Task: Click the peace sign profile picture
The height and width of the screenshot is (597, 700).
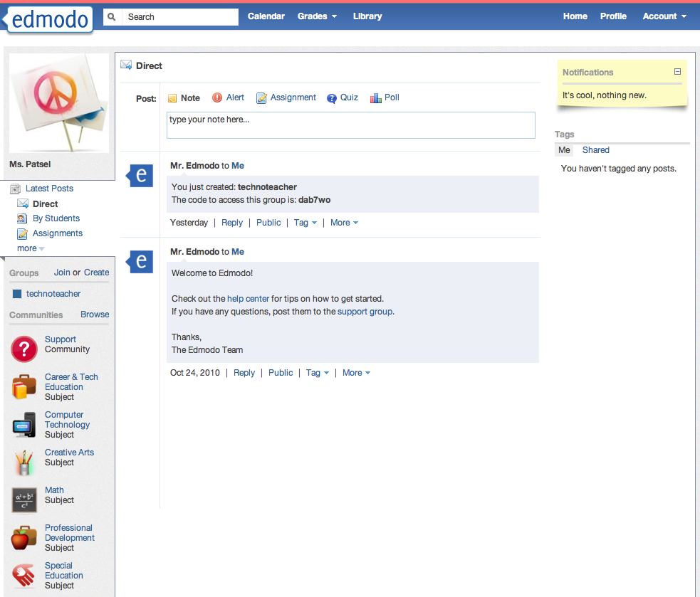Action: 59,103
